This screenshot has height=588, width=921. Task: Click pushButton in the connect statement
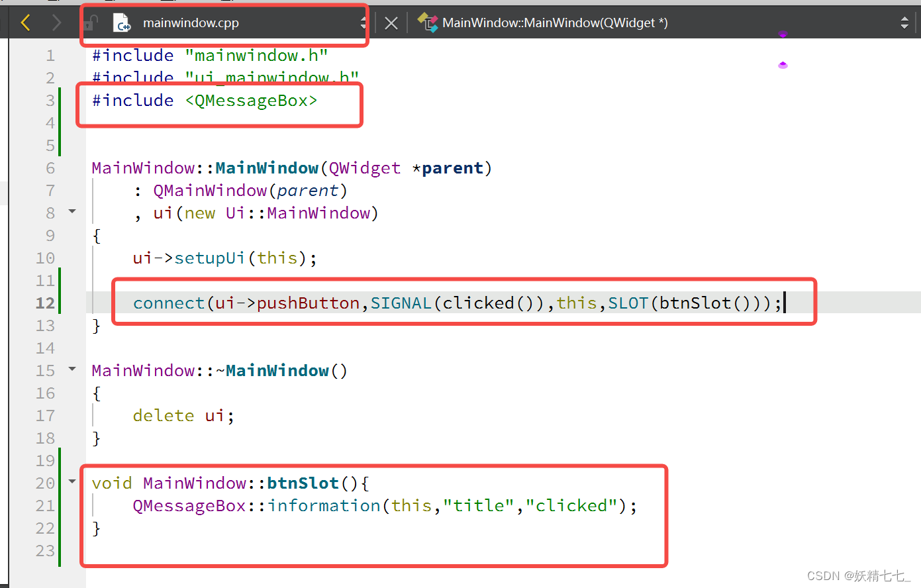(308, 303)
